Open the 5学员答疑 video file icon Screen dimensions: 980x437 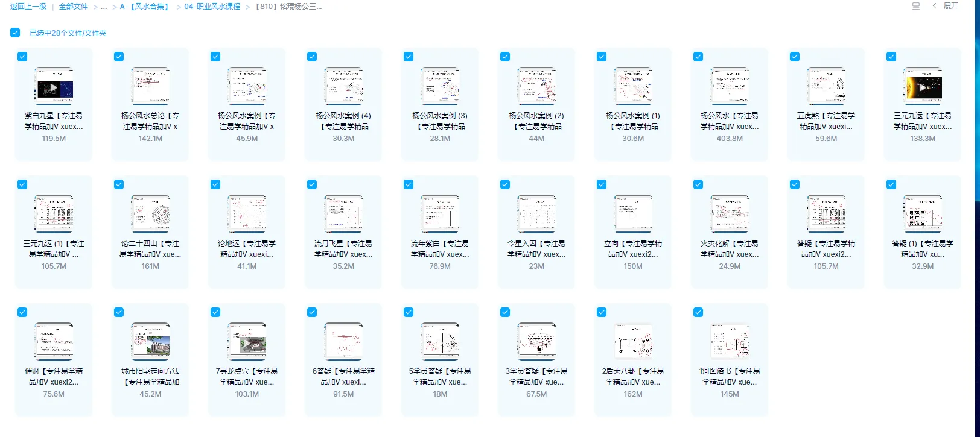440,342
